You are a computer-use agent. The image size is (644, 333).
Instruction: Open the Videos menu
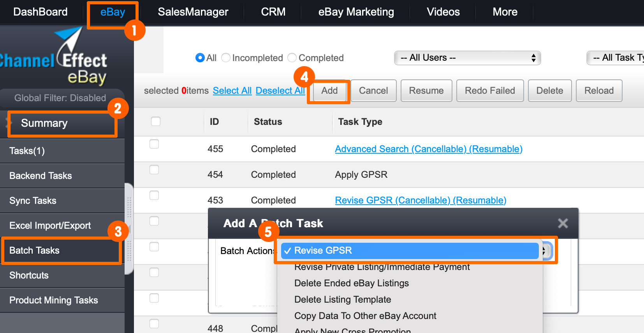click(x=443, y=12)
